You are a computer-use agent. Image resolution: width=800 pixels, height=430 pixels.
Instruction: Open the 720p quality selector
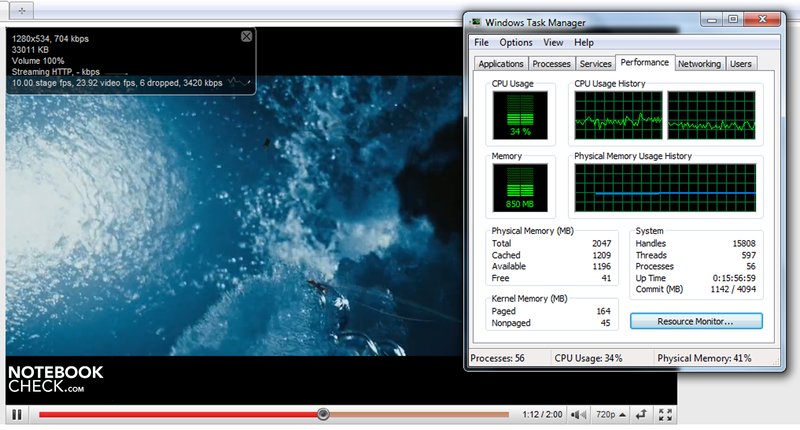(x=611, y=415)
